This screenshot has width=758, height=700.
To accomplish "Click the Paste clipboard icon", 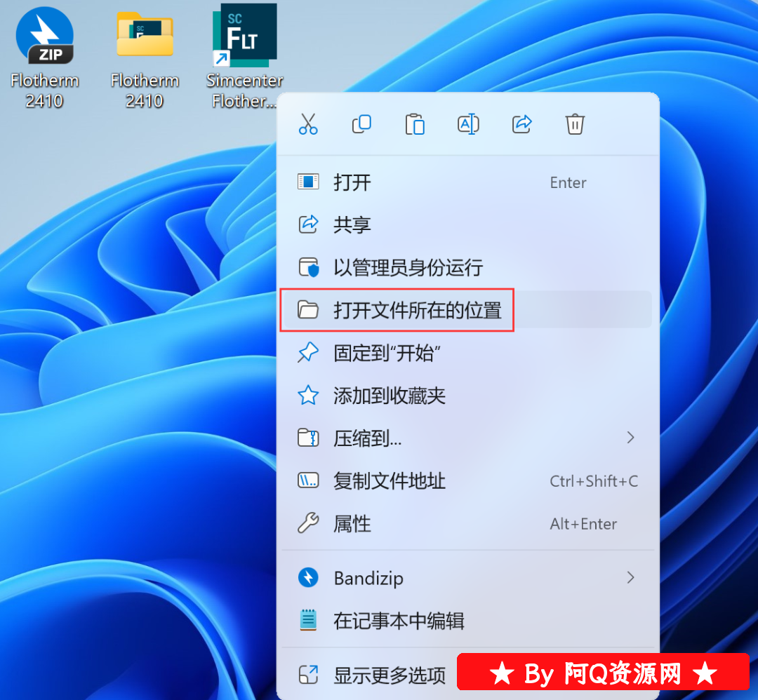I will 415,124.
